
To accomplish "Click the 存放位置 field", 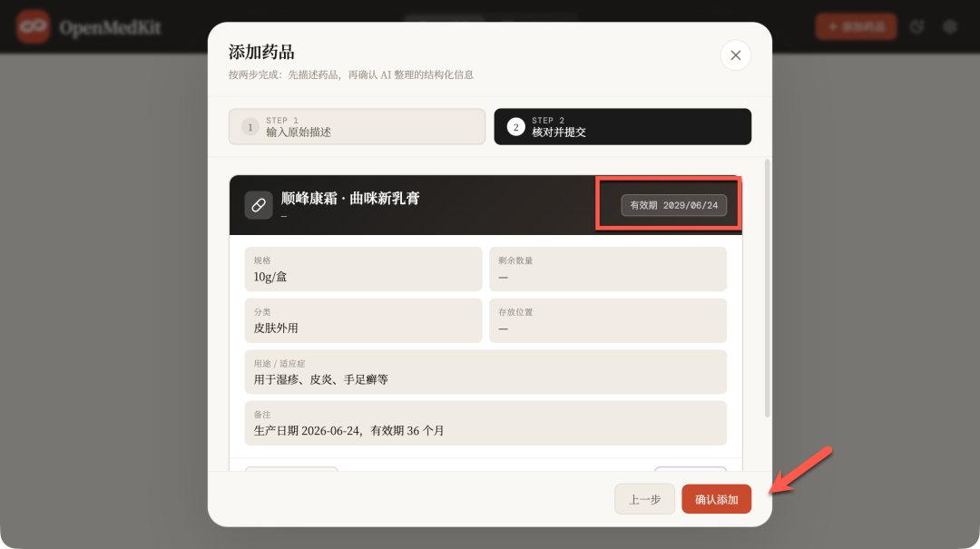I will click(x=607, y=320).
